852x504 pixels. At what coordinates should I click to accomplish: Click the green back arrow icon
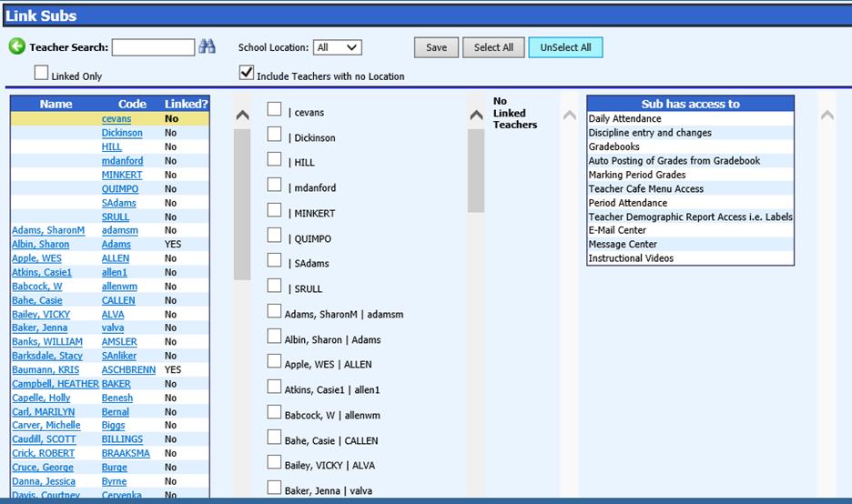tap(16, 46)
